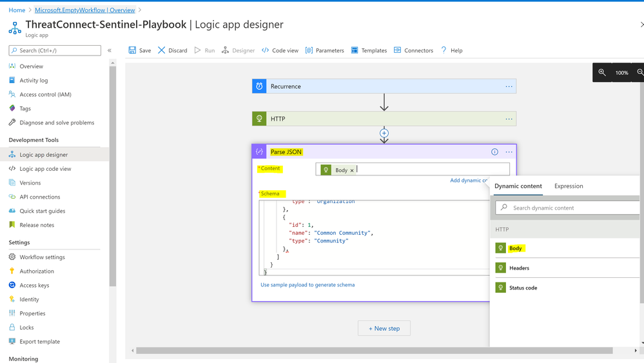Click inside the Content input field
644x363 pixels.
(x=413, y=169)
